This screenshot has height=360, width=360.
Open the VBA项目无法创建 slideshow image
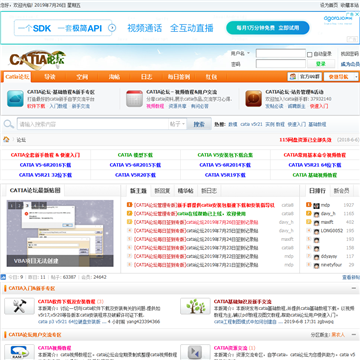pos(60,233)
